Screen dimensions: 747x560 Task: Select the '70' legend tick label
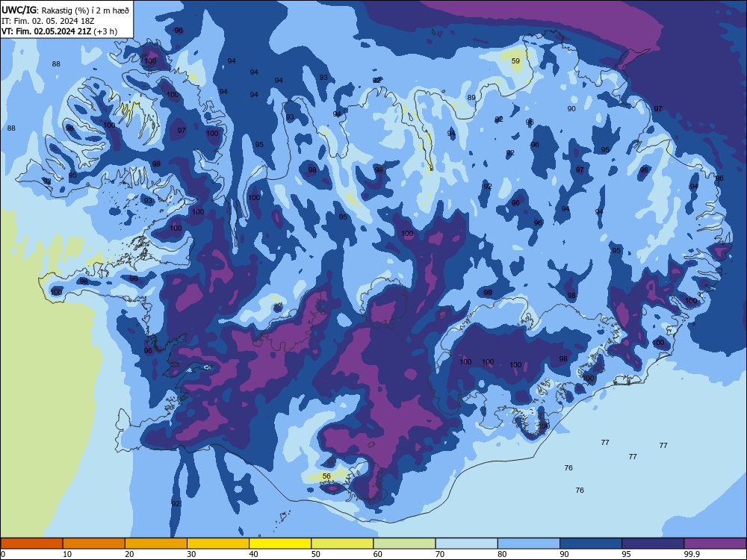(x=440, y=554)
